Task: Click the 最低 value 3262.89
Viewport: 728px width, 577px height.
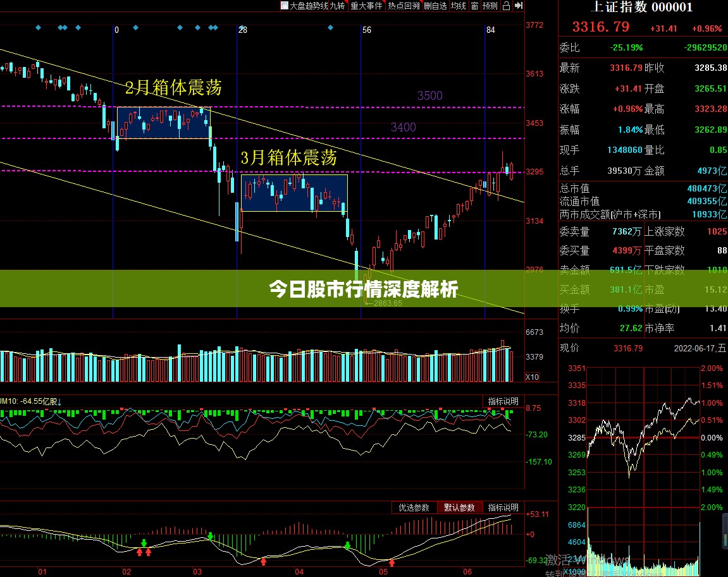Action: [x=711, y=130]
